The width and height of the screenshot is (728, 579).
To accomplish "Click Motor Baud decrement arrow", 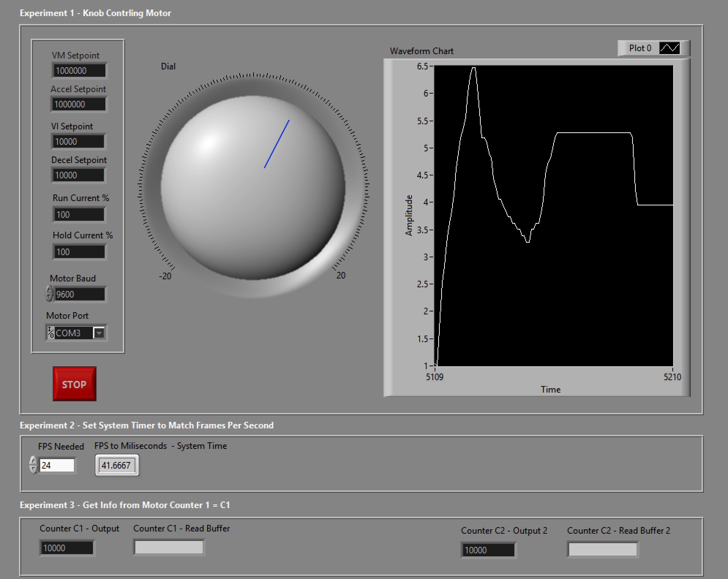I will (49, 298).
